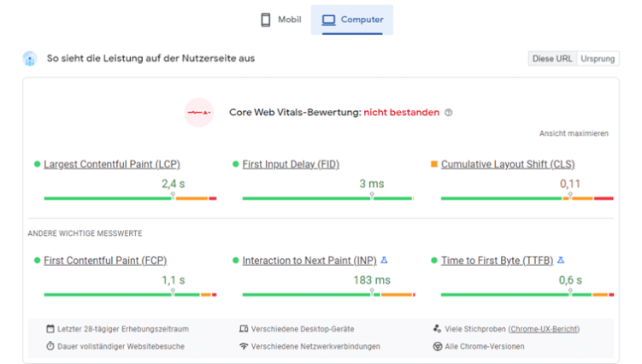This screenshot has width=642, height=364.
Task: Click the FCP distribution bar
Action: [x=130, y=295]
